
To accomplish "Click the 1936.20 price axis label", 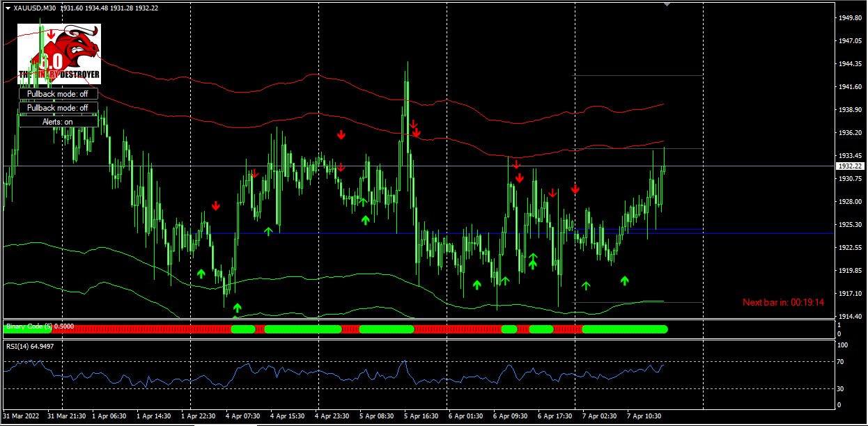I will [849, 133].
